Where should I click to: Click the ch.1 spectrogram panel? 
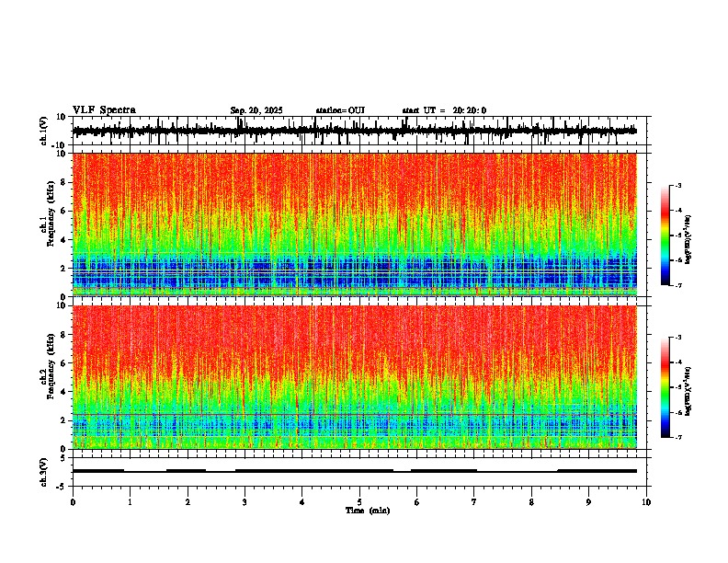coord(359,224)
